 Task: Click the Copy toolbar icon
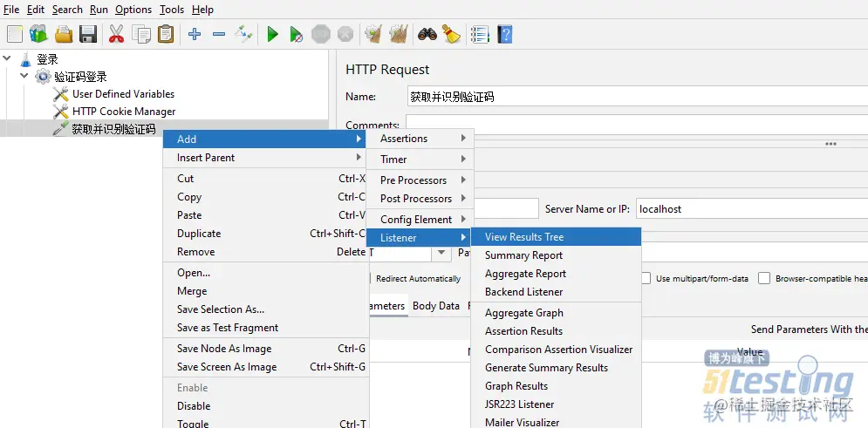click(141, 34)
